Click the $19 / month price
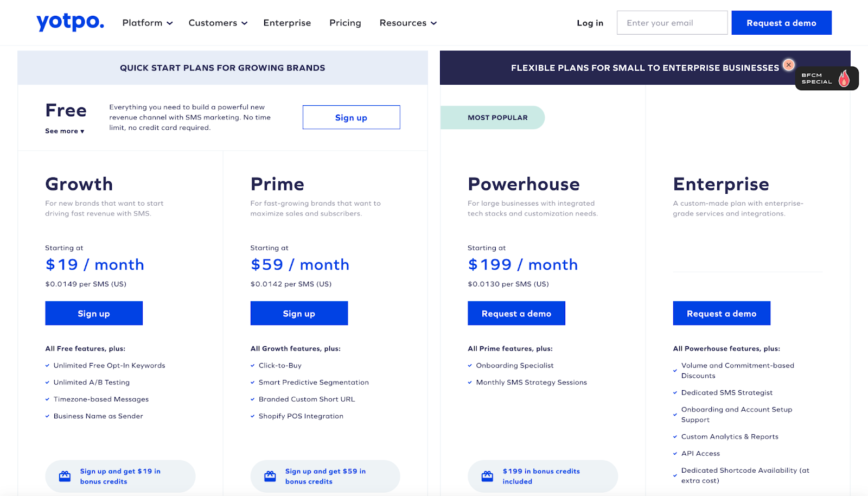Viewport: 868px width, 496px height. 95,264
